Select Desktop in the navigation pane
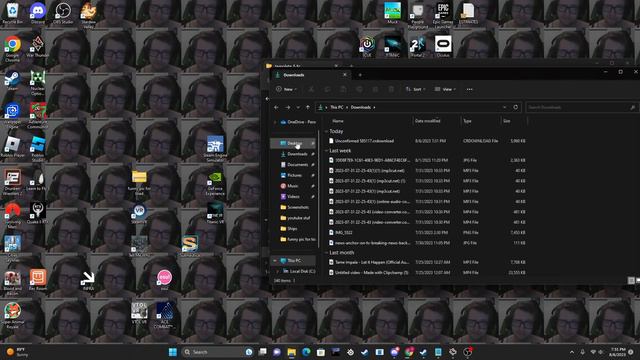 pyautogui.click(x=293, y=143)
